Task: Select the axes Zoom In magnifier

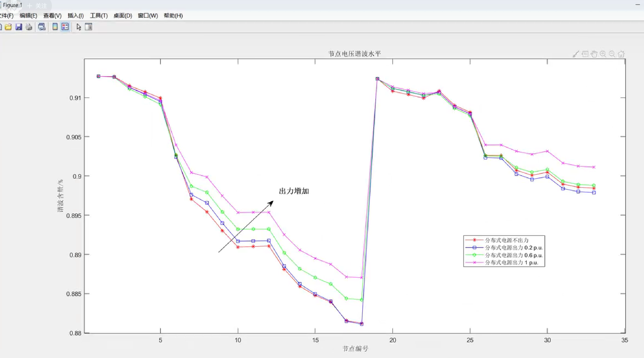Action: 603,54
